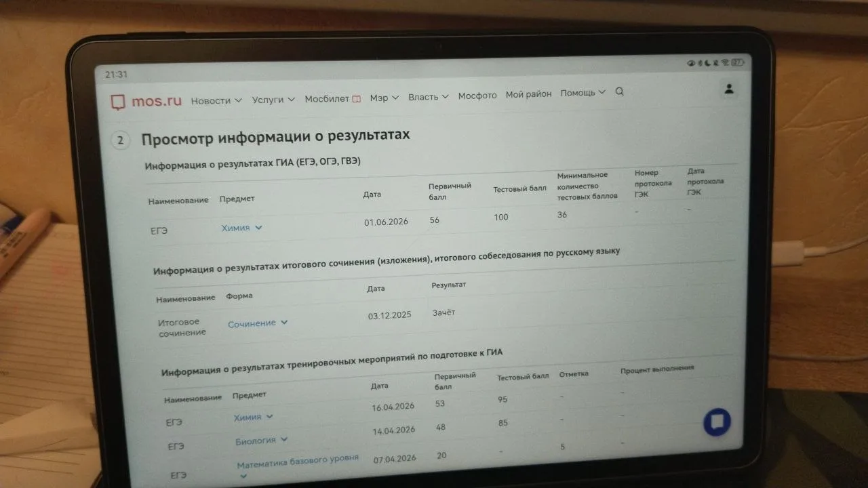
Task: Open the user profile icon
Action: pyautogui.click(x=729, y=89)
